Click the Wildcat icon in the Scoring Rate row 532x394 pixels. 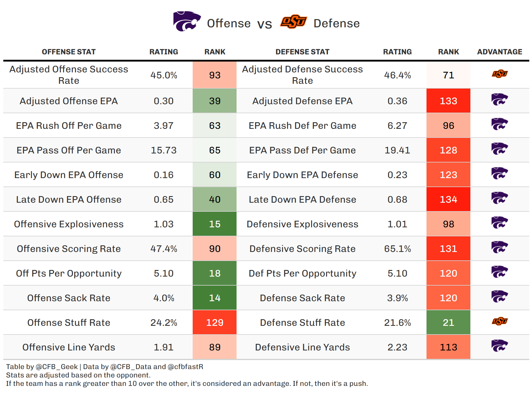pyautogui.click(x=500, y=247)
